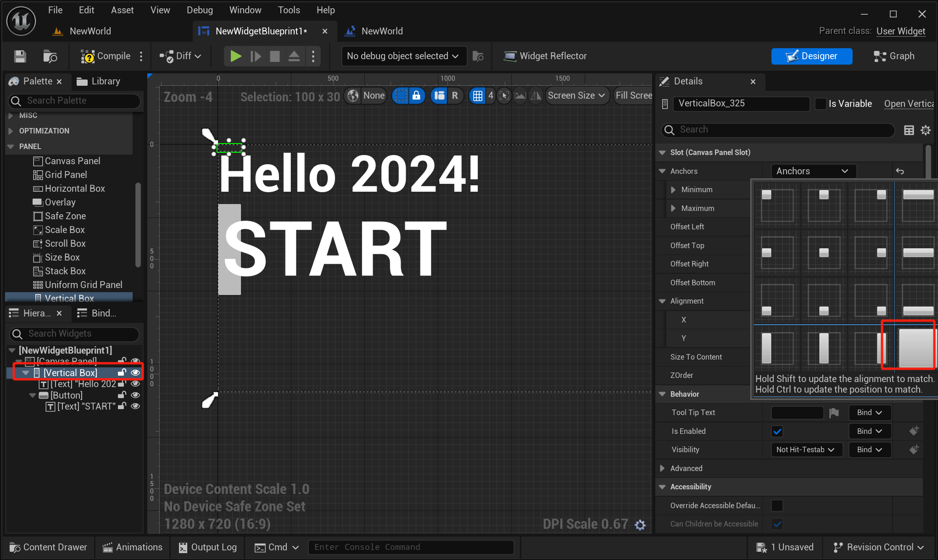The image size is (938, 560).
Task: Open No debug object selected dropdown
Action: click(403, 56)
